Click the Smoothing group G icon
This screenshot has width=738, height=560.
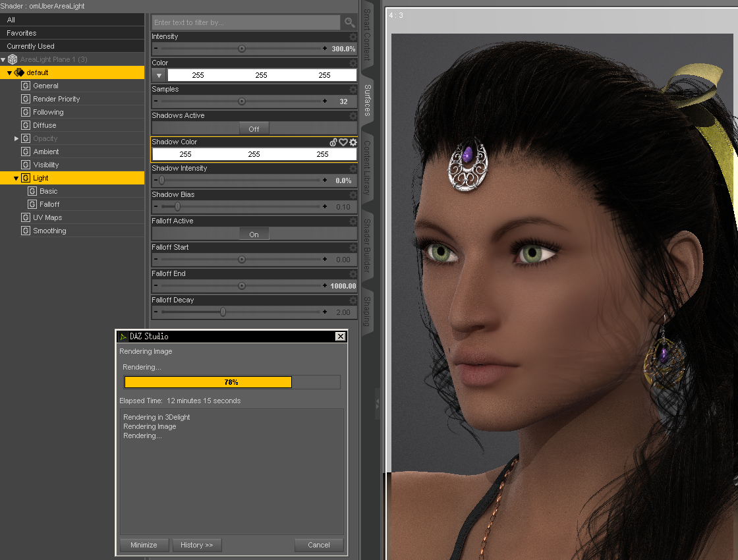26,231
